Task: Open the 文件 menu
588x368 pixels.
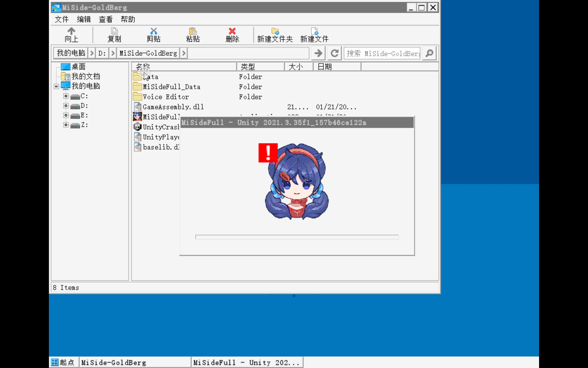Action: pyautogui.click(x=62, y=19)
